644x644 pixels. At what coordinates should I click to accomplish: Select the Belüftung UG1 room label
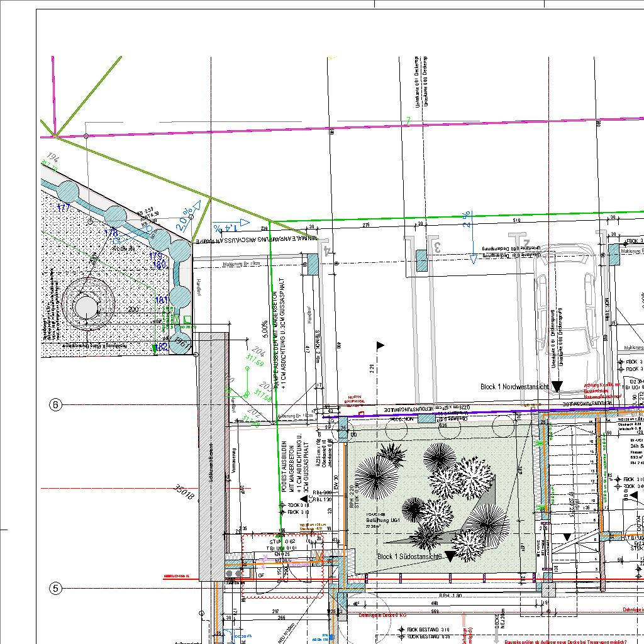click(x=383, y=521)
